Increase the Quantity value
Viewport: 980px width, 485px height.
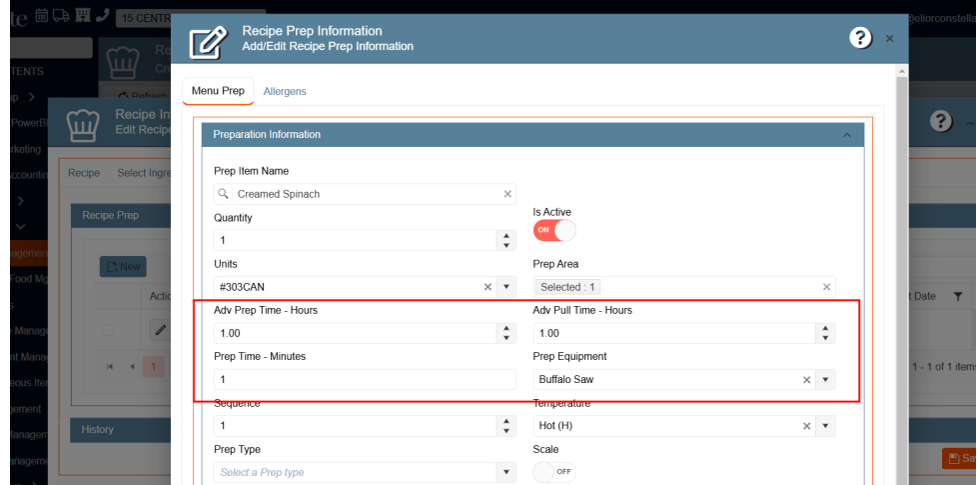506,236
